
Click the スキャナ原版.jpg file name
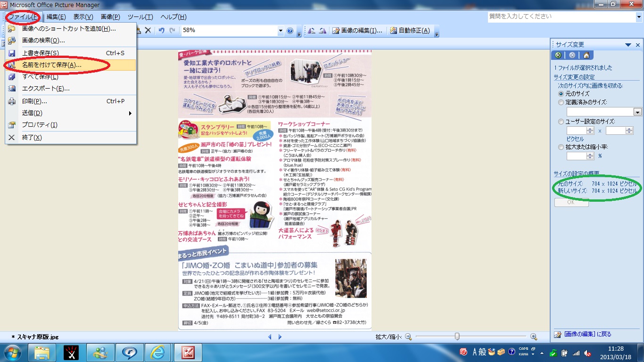click(x=38, y=337)
